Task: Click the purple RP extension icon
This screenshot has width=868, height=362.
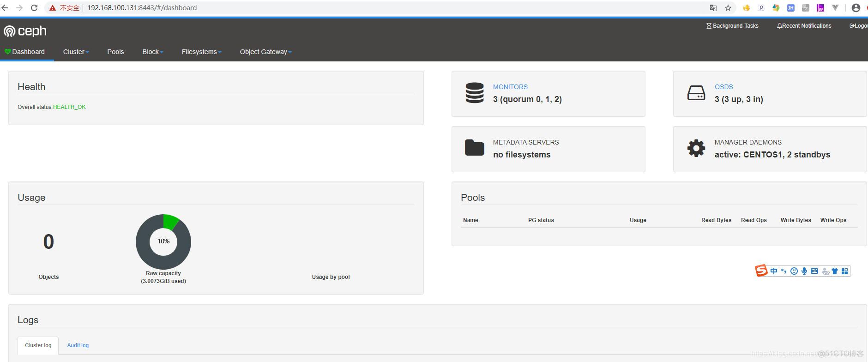Action: [x=820, y=8]
